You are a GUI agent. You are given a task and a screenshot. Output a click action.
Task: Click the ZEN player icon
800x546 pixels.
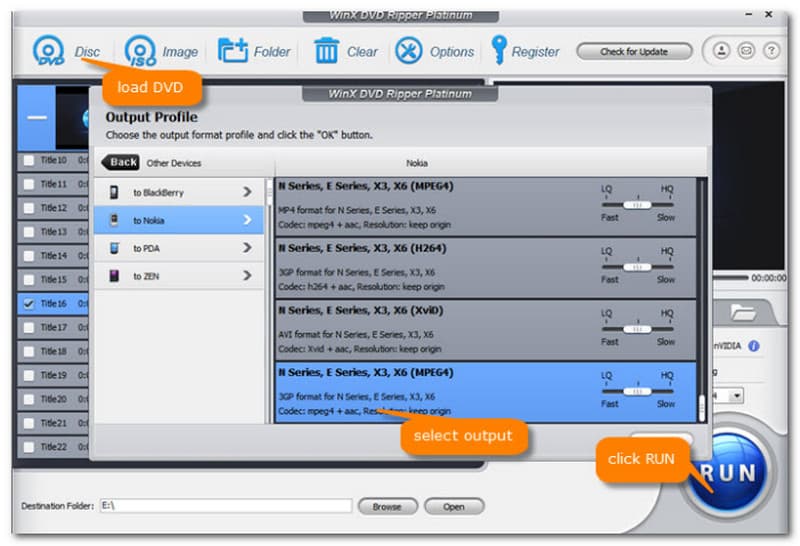click(x=114, y=276)
